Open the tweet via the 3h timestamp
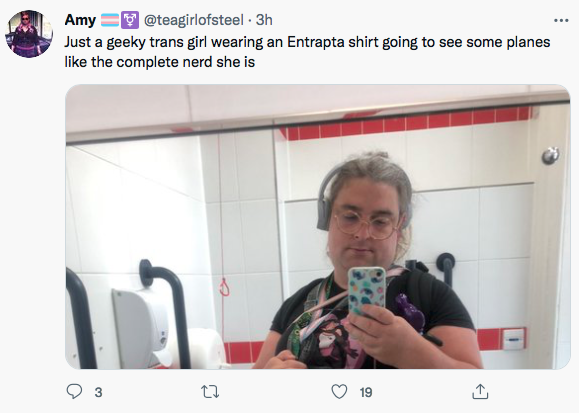The image size is (579, 413). (x=264, y=20)
